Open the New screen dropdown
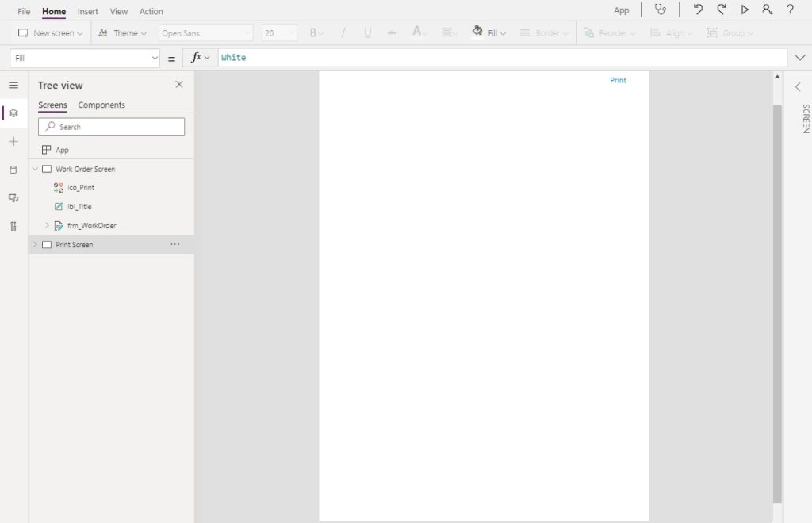Viewport: 812px width, 523px height. click(50, 33)
